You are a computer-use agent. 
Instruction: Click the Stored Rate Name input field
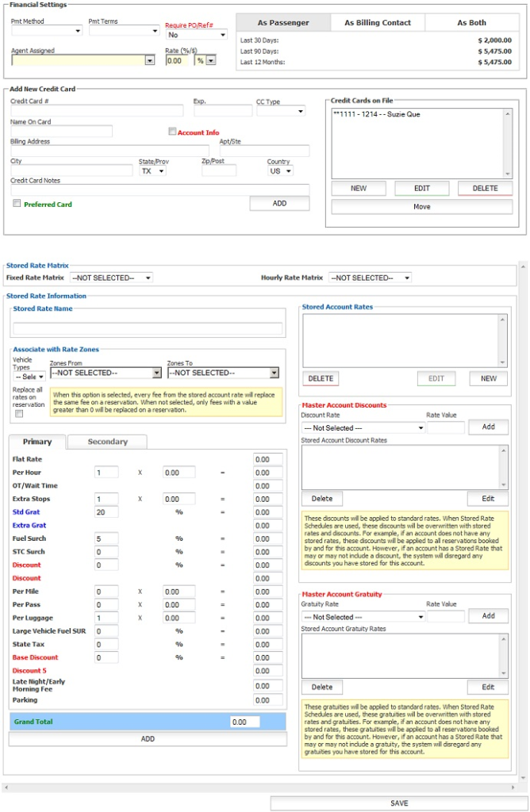[148, 328]
